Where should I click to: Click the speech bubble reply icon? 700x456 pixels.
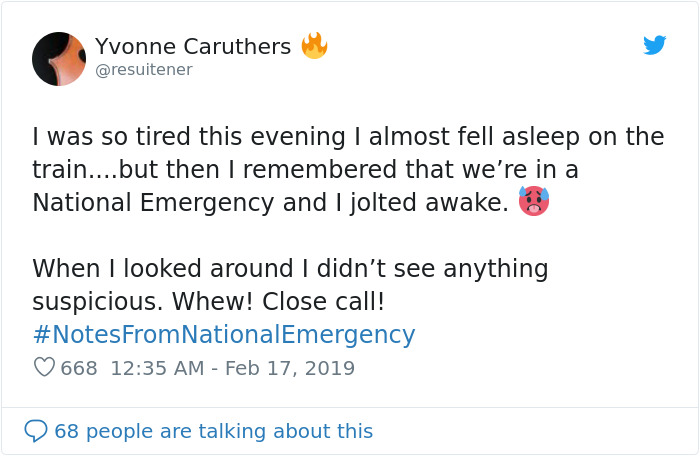(36, 431)
